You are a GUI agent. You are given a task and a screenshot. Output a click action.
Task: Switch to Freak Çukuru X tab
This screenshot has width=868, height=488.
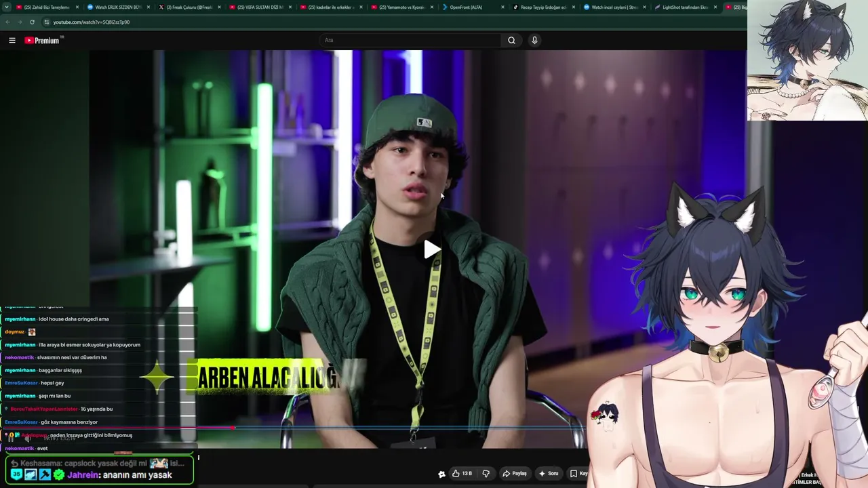[190, 7]
